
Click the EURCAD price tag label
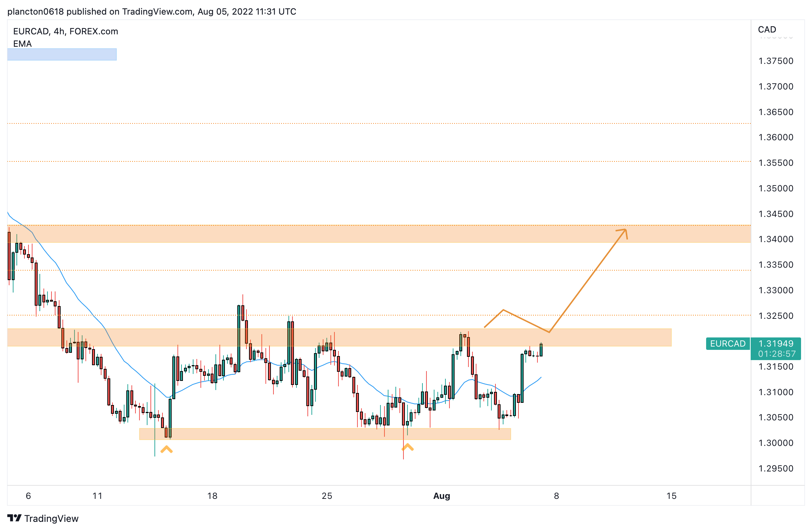(728, 344)
